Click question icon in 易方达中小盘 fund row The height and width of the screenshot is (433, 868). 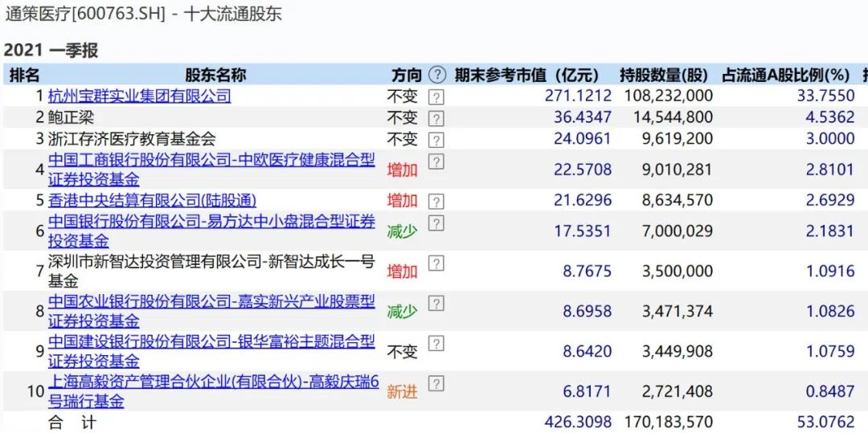pos(436,223)
